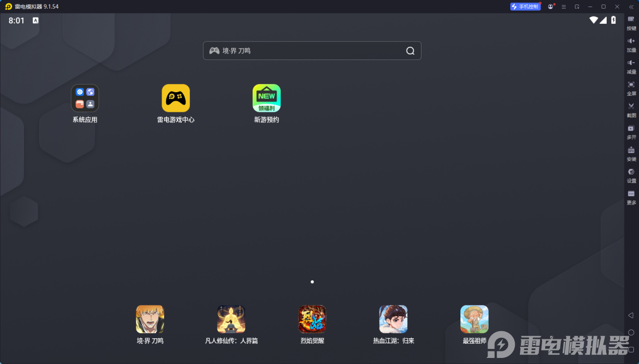The height and width of the screenshot is (364, 639).
Task: Increase volume with 加量 button
Action: 631,44
